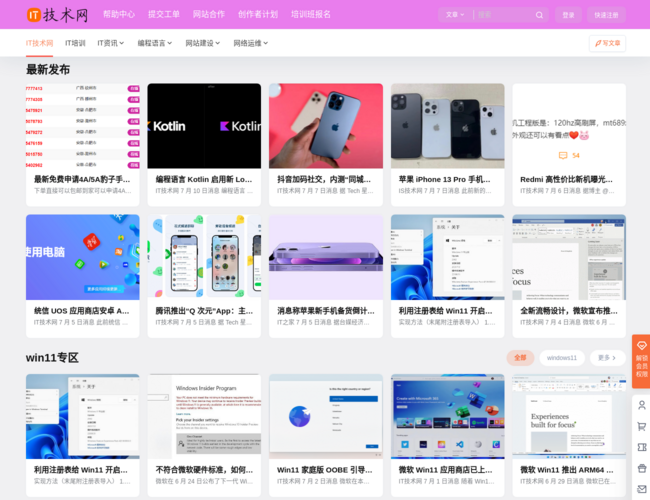Open the 文章 search type dropdown
Screen dimensions: 650x500
click(455, 15)
